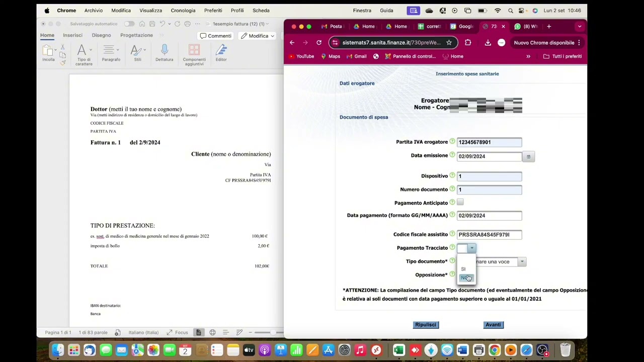Viewport: 644px width, 362px height.
Task: Choose 'SI' in Pagamento Tracciato list
Action: [463, 269]
